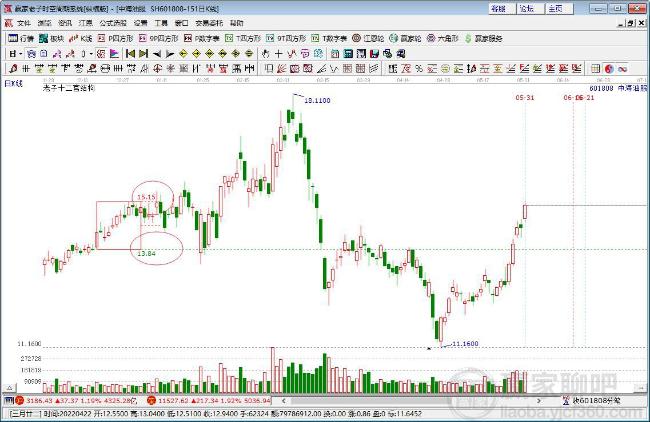This screenshot has width=650, height=422.
Task: Click the green jump-to-first-bar icon
Action: point(130,53)
